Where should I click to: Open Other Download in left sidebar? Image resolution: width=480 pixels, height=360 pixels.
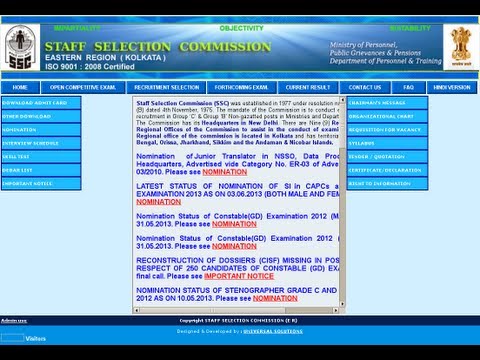pyautogui.click(x=41, y=116)
